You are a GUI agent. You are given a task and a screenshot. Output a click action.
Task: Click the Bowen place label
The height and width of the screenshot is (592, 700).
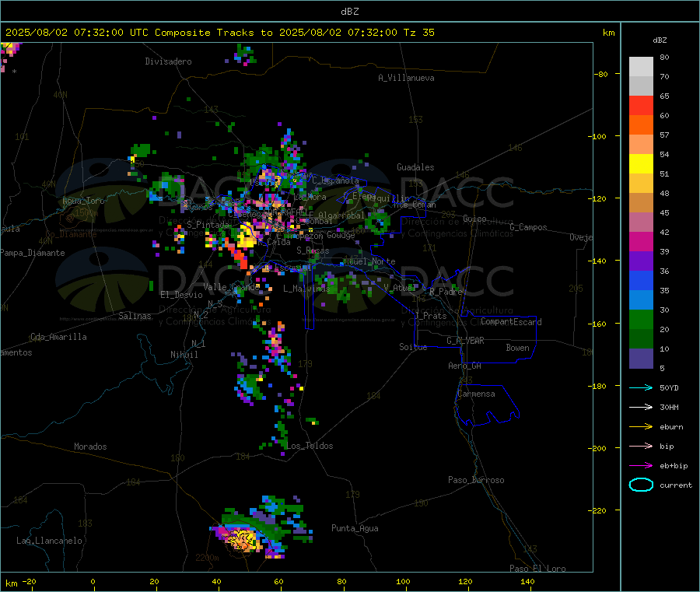tap(518, 348)
